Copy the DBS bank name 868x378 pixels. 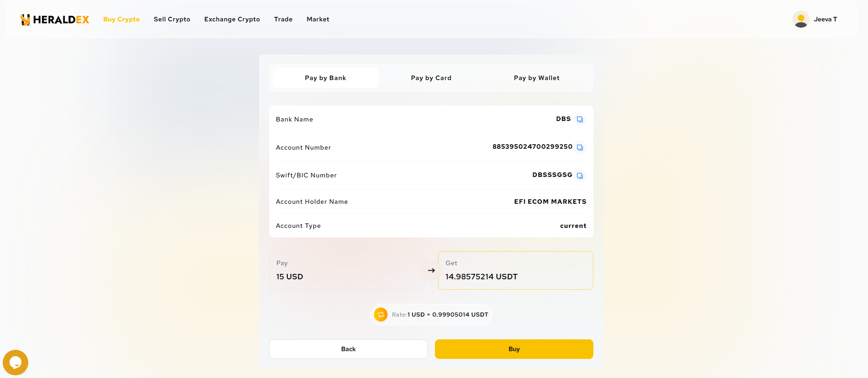(580, 119)
